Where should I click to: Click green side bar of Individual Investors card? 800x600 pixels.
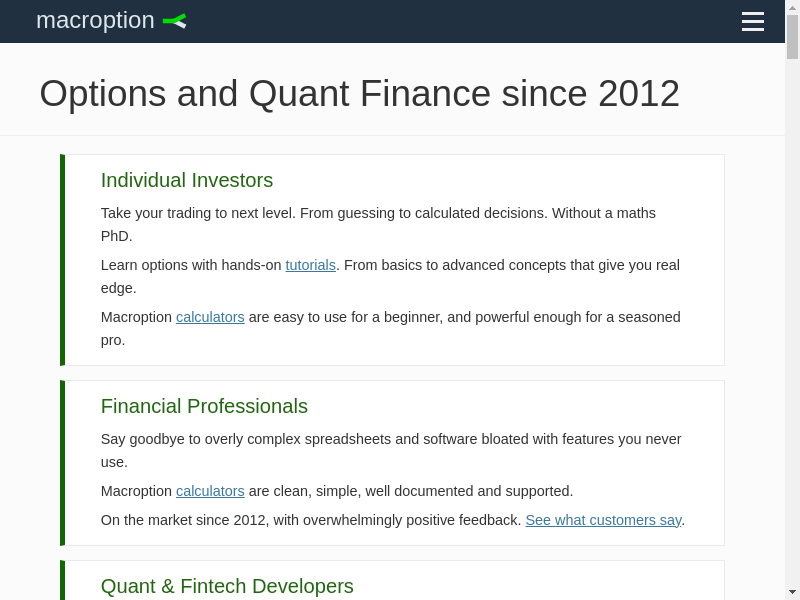pos(62,260)
